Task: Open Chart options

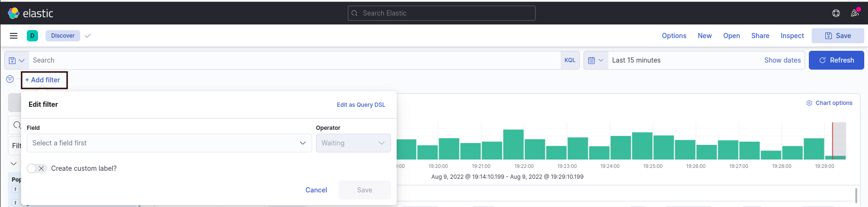Action: (x=829, y=103)
